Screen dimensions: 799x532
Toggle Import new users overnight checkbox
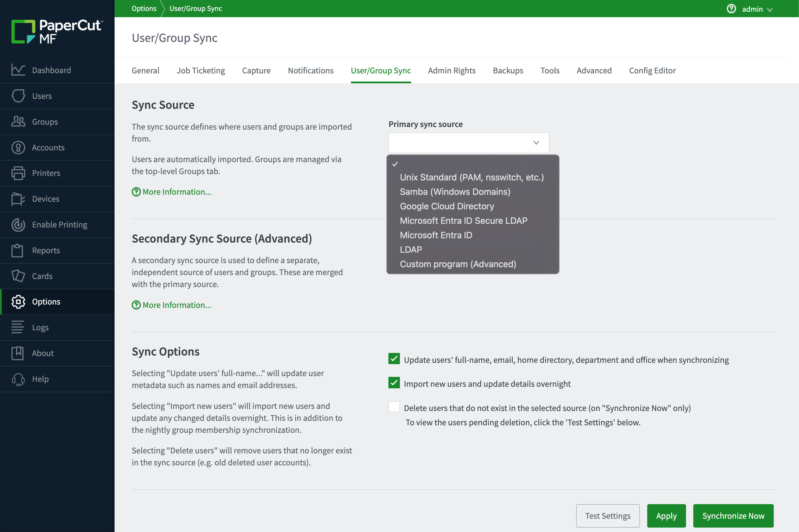coord(394,383)
